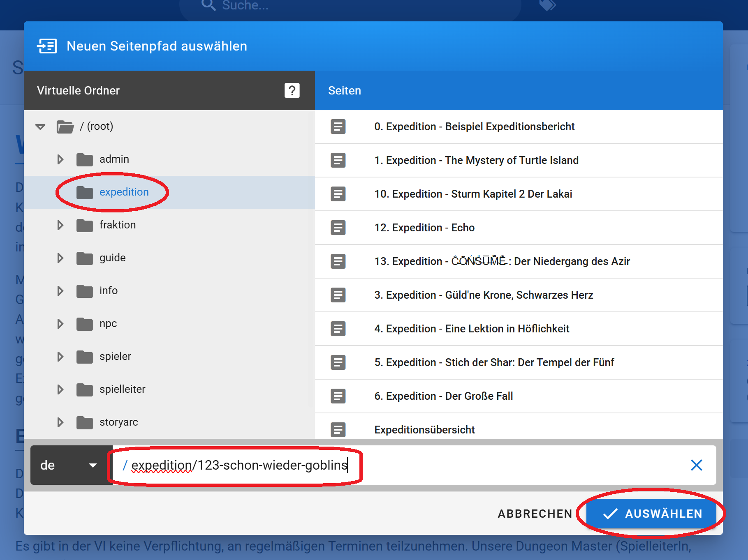Click the virtual folders help question mark icon
748x560 pixels.
coord(292,90)
